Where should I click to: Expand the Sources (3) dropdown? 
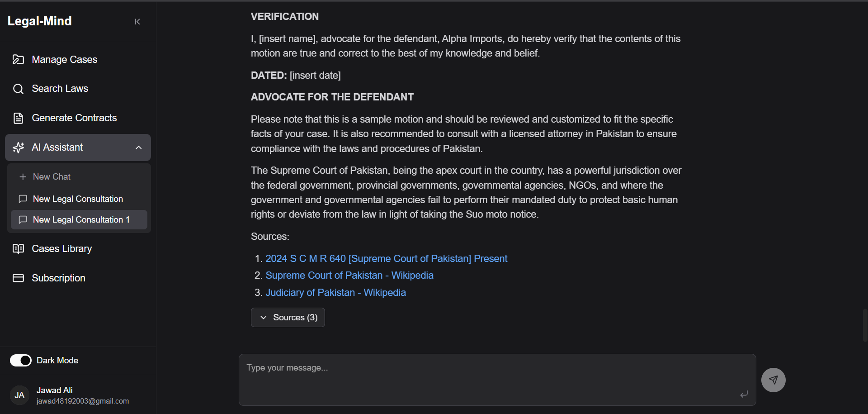pyautogui.click(x=288, y=318)
